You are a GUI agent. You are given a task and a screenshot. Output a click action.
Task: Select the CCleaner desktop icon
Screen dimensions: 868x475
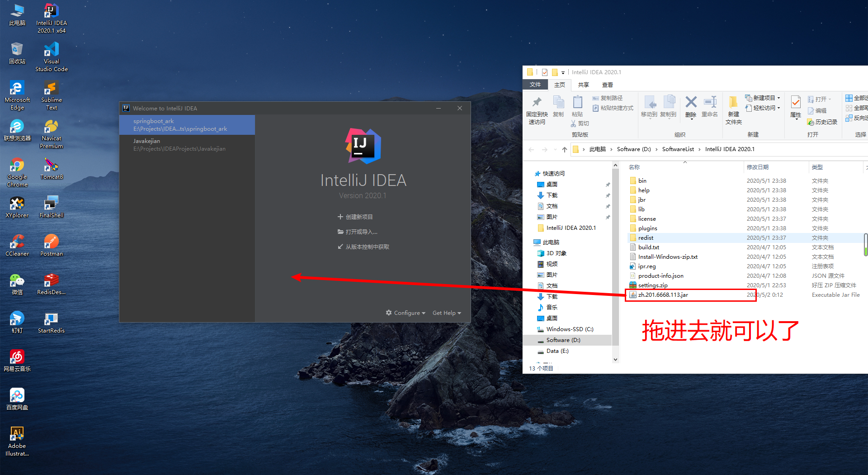click(17, 246)
